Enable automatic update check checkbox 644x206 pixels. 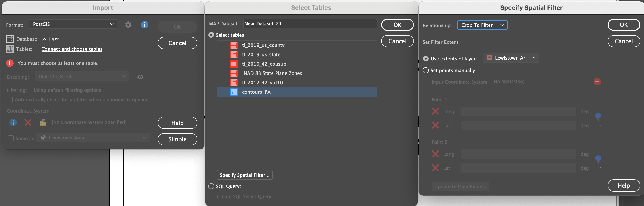point(10,100)
